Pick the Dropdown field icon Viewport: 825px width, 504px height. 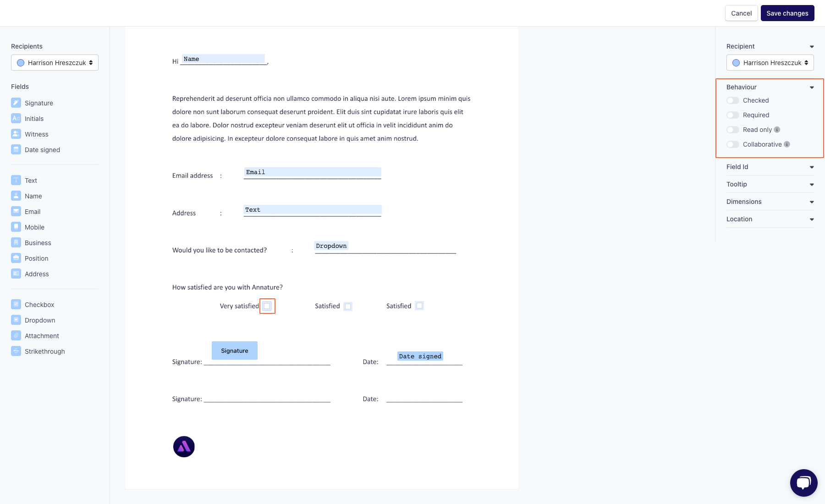16,320
